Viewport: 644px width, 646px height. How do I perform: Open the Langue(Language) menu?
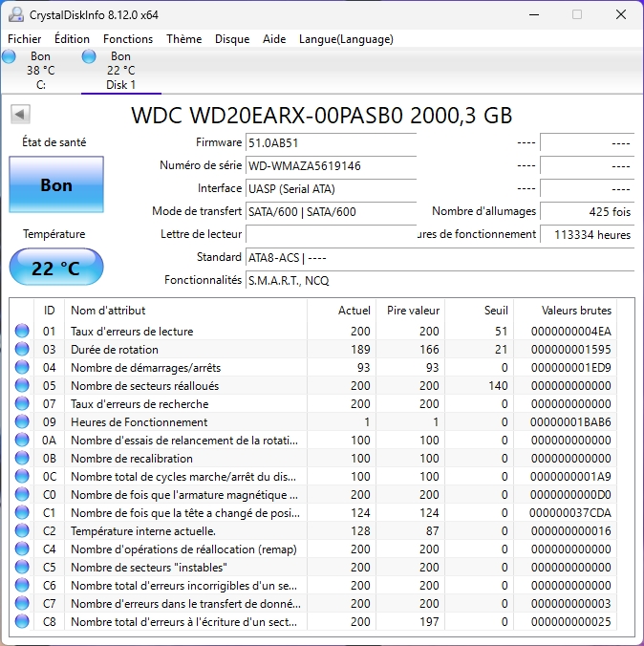(x=346, y=39)
